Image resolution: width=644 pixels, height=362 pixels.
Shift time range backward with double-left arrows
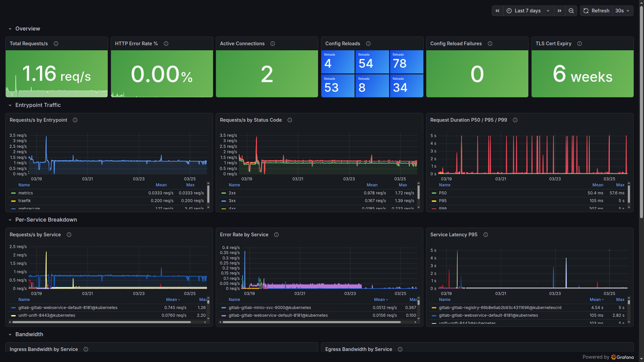coord(497,11)
